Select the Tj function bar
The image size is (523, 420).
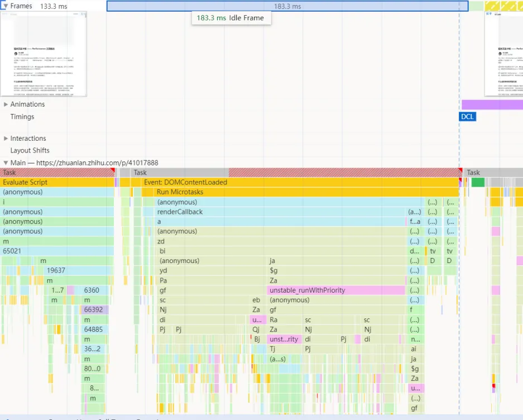click(x=285, y=349)
